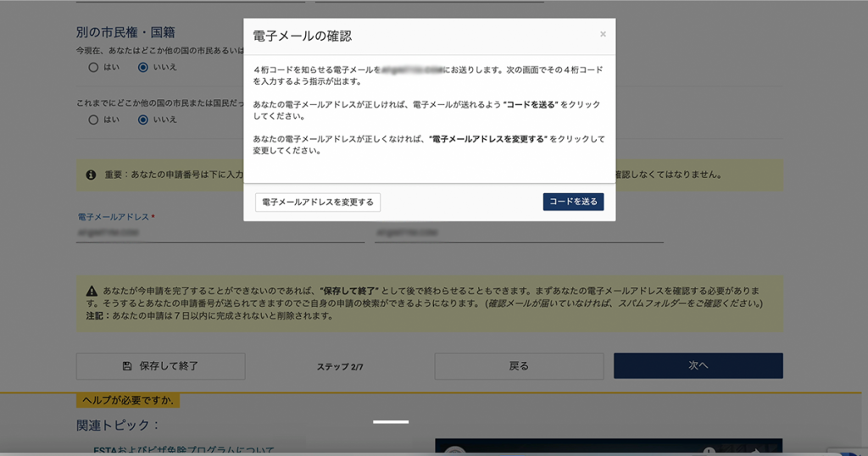Click the warning triangle icon in yellow notice

click(x=92, y=291)
